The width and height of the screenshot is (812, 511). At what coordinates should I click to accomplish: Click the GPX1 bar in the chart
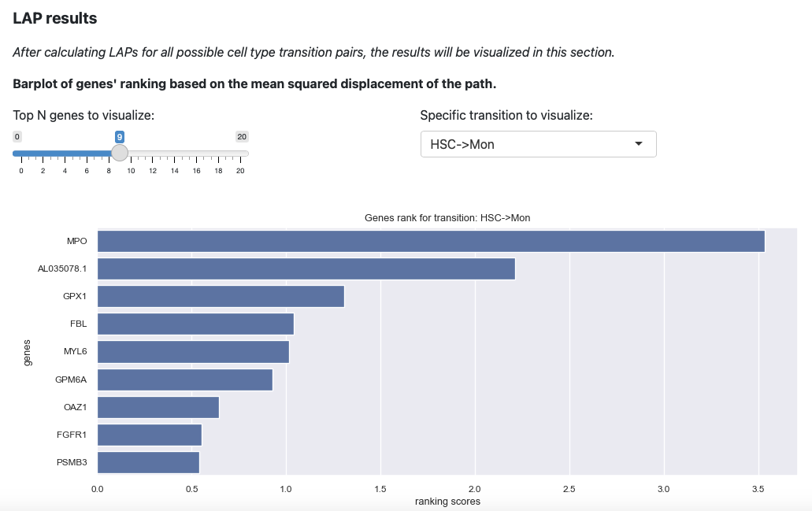tap(221, 296)
